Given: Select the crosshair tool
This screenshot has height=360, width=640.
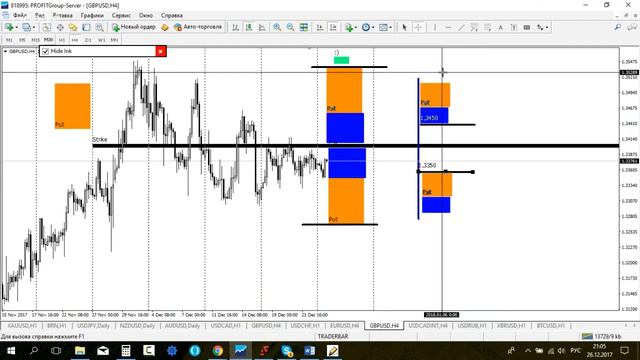Looking at the screenshot, I should coord(418,27).
